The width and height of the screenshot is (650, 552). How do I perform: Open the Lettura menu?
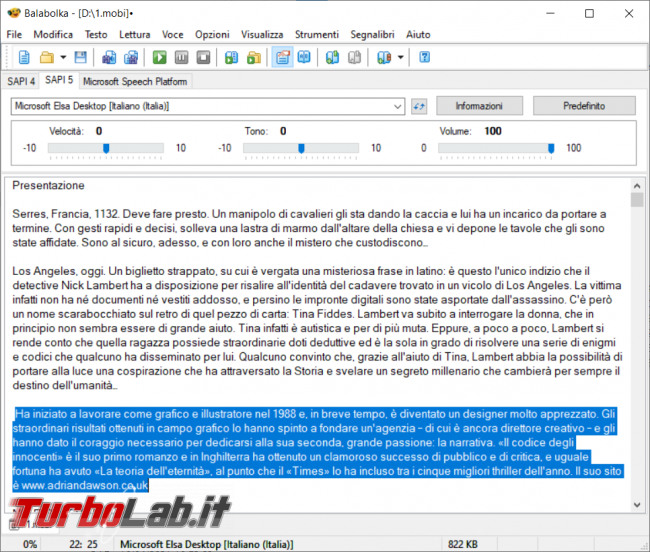[x=135, y=34]
